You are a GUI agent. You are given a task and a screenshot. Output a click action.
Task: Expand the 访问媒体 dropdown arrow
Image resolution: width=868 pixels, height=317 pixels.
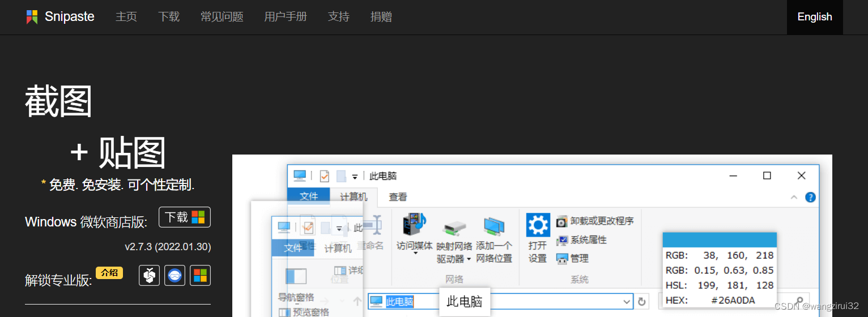(x=415, y=253)
